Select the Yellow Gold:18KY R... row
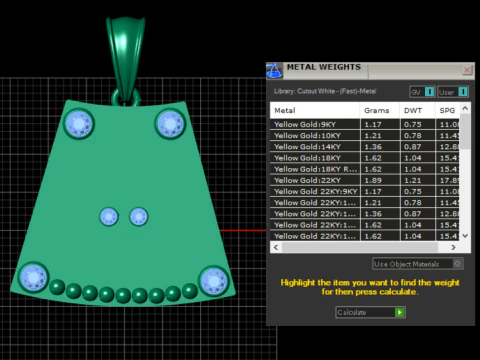This screenshot has height=360, width=480. pyautogui.click(x=365, y=169)
